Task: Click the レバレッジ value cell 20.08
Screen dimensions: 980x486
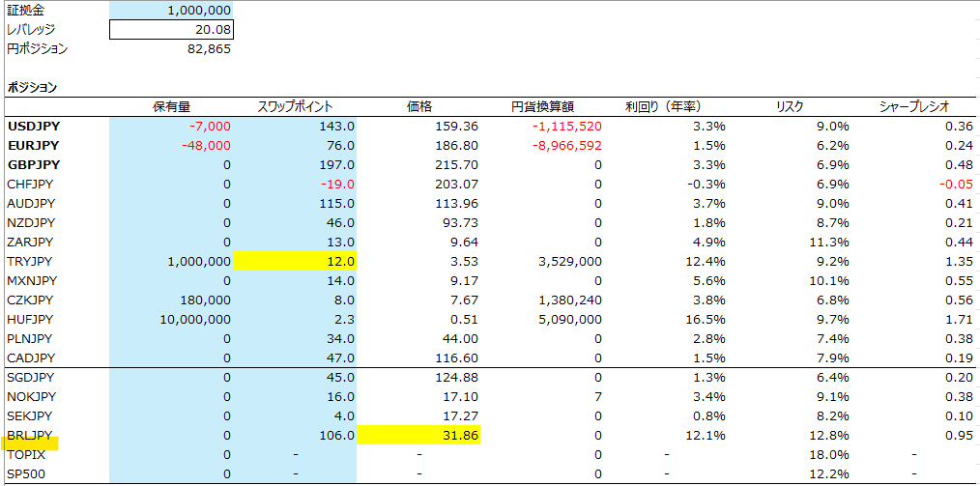Action: coord(171,30)
